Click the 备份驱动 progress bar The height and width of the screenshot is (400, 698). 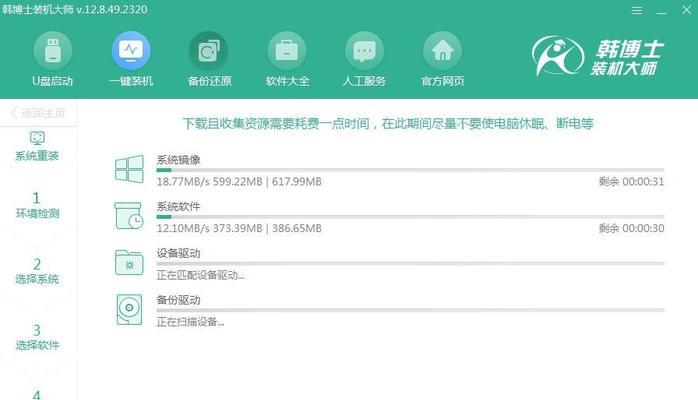point(410,310)
